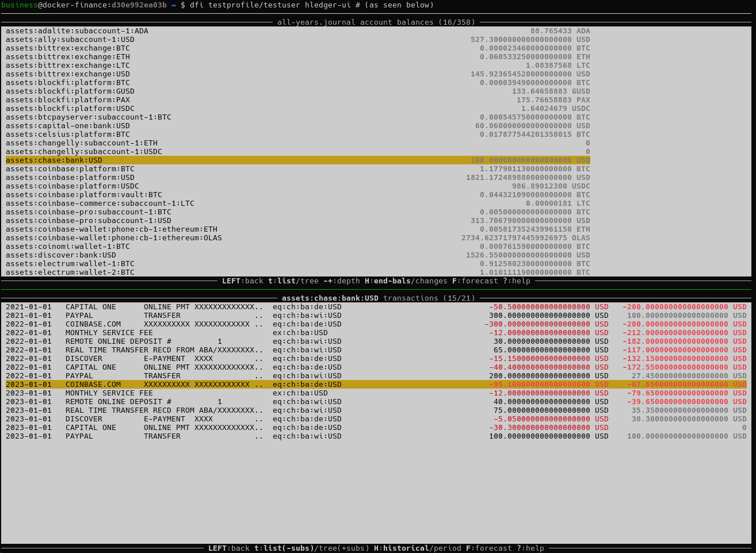Click assets:coinbase-commerce:subaccount-1:LTC row
The height and width of the screenshot is (553, 756).
(100, 203)
